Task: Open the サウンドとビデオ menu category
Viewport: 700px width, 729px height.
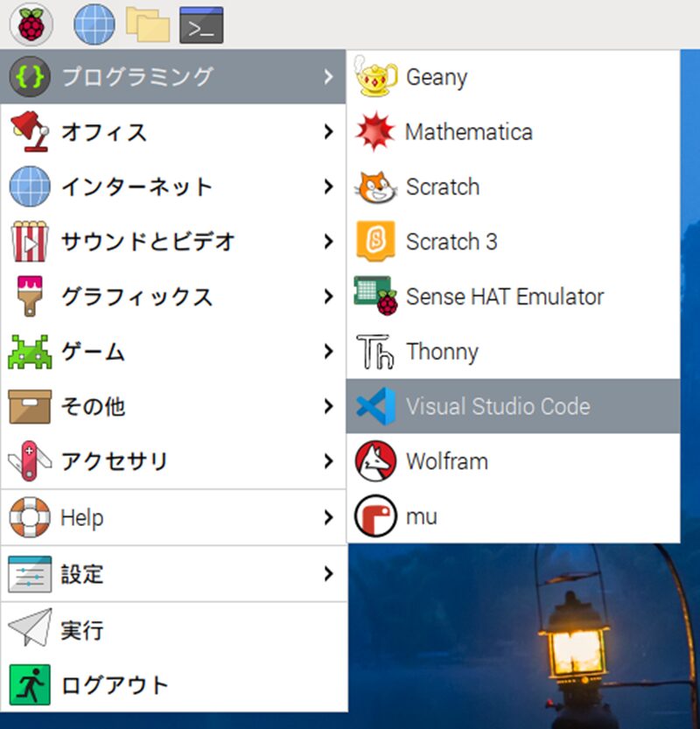Action: [173, 242]
